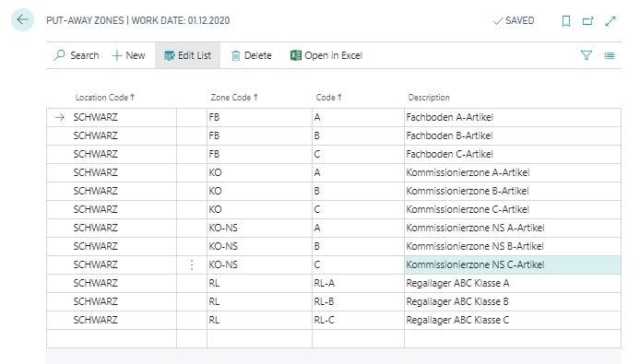
Task: Select Regallager ABC Klasse B cell
Action: [x=512, y=301]
